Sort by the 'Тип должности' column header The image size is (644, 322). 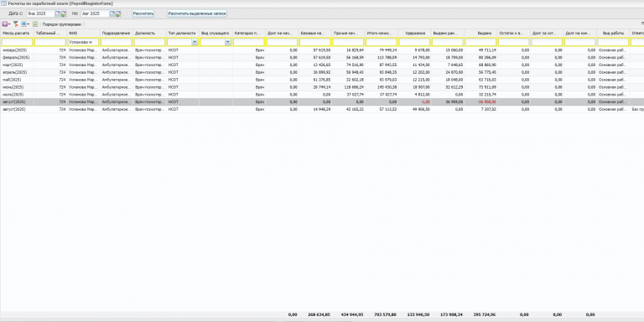coord(183,33)
